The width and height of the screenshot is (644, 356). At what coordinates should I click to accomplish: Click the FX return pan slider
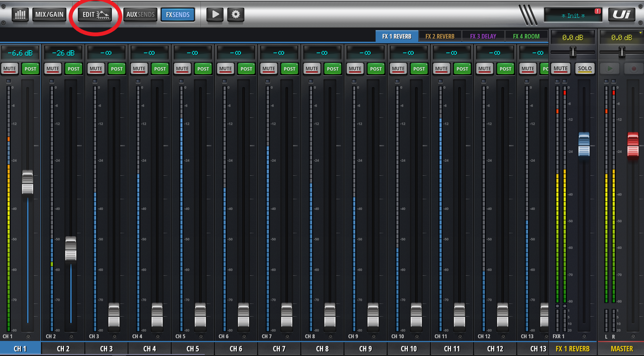573,52
